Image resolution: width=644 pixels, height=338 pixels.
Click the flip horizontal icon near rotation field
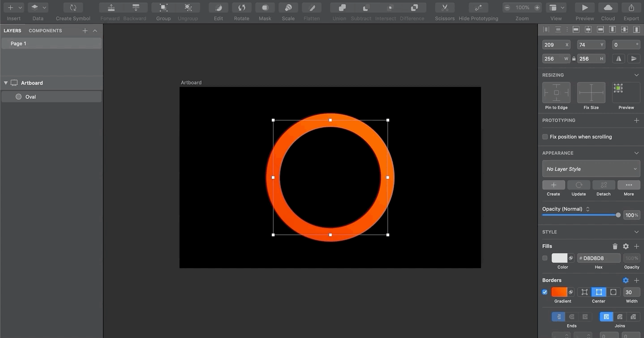(x=618, y=58)
